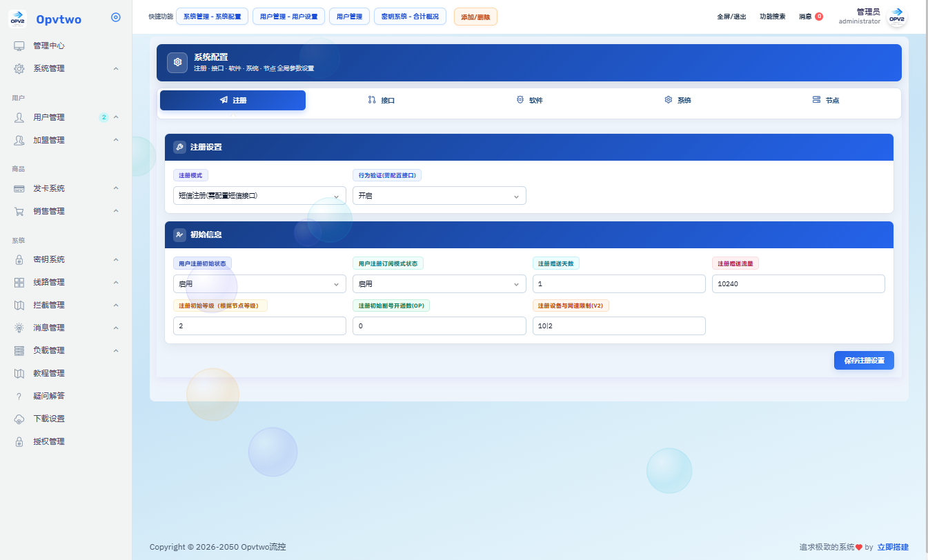Expand the 密钥系统 sidebar menu
The height and width of the screenshot is (560, 928).
pyautogui.click(x=66, y=259)
